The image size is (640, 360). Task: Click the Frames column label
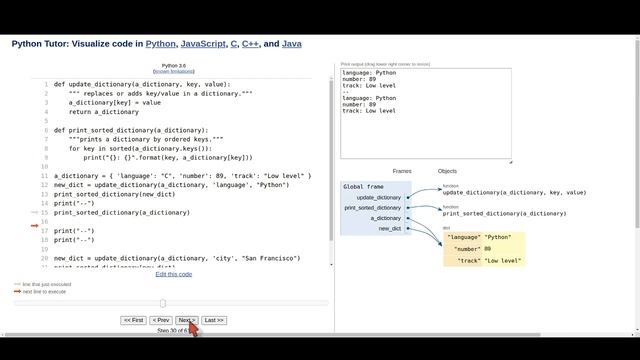[x=402, y=171]
